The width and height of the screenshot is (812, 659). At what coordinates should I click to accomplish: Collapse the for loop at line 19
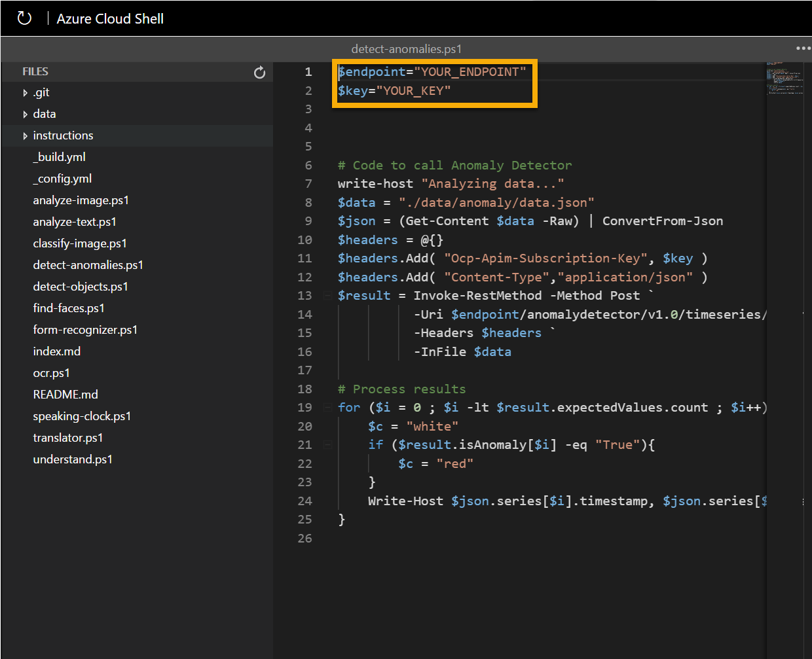pyautogui.click(x=327, y=408)
